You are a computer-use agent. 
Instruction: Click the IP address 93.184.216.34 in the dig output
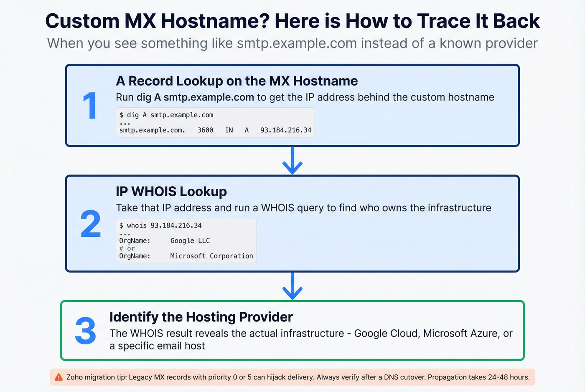[286, 130]
